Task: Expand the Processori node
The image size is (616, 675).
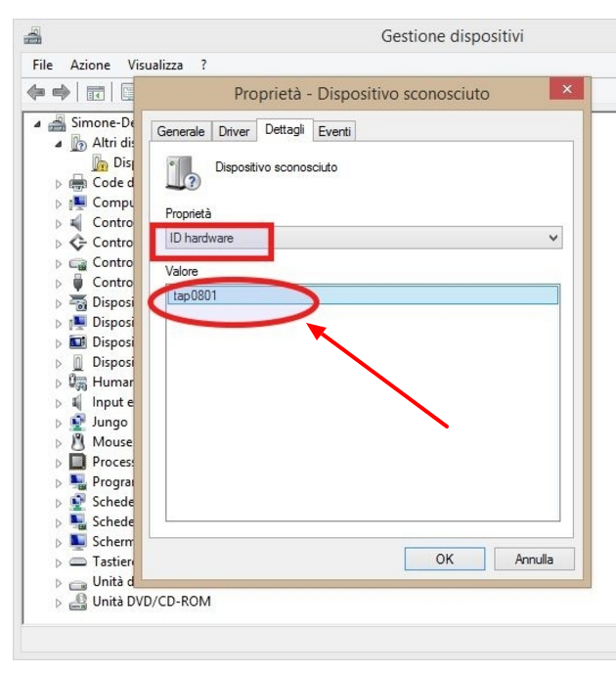Action: coord(59,463)
